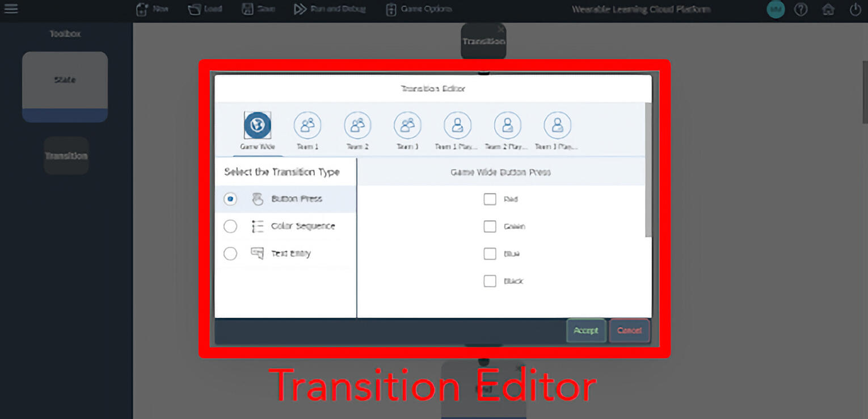Image resolution: width=868 pixels, height=419 pixels.
Task: Click the Help question mark icon
Action: tap(801, 9)
